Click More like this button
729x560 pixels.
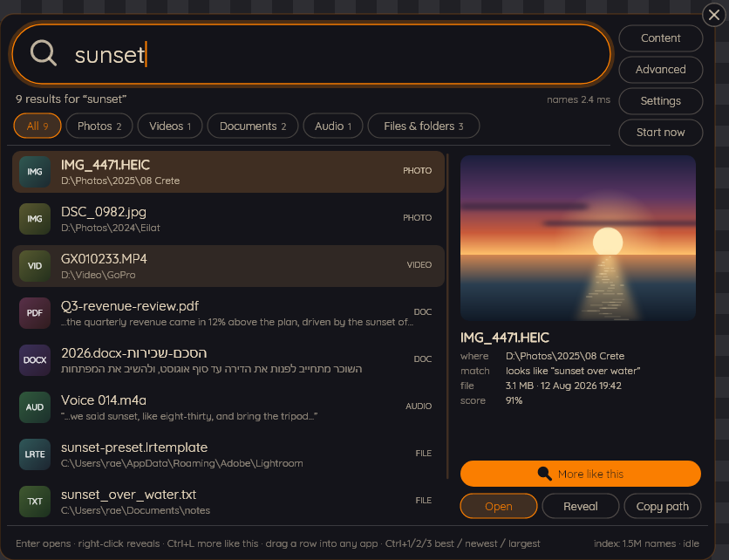[x=580, y=474]
